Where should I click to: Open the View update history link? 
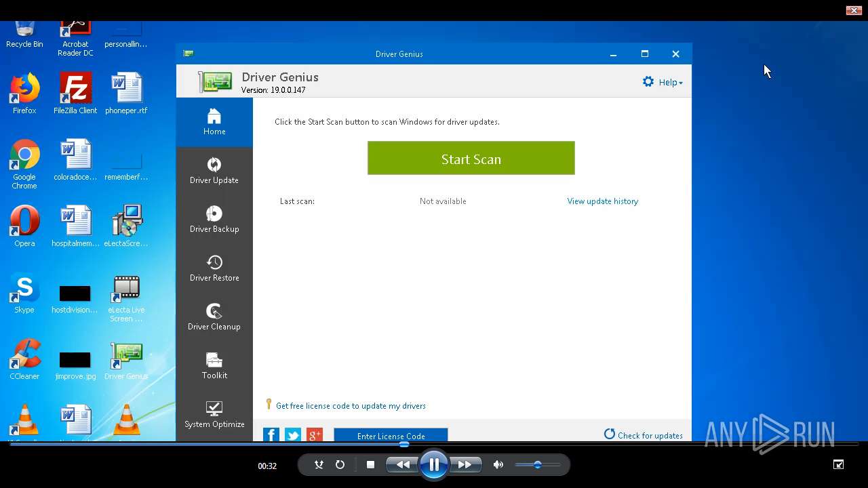[x=603, y=201]
